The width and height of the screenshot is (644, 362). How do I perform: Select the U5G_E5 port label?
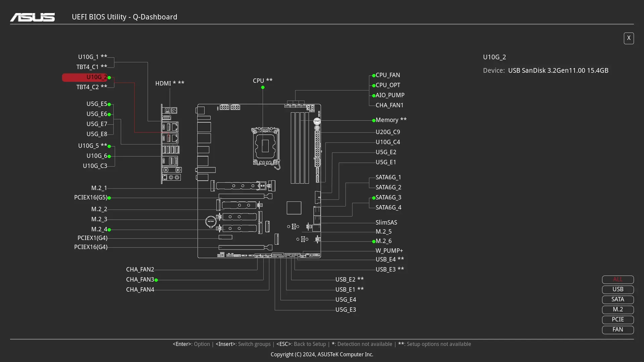coord(96,104)
